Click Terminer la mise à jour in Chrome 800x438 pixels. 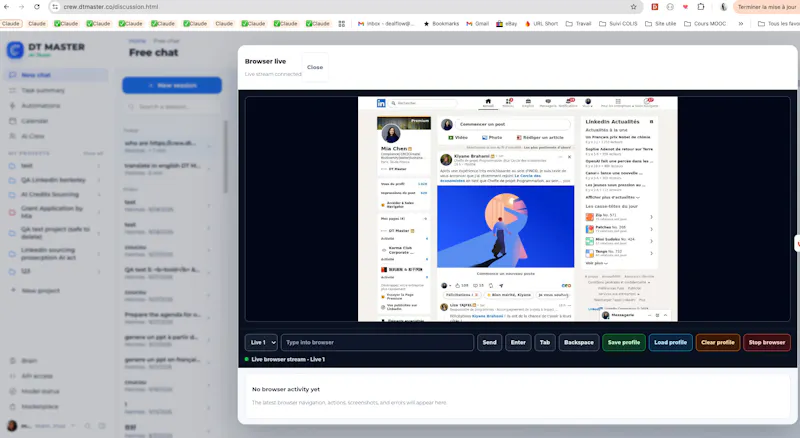766,7
